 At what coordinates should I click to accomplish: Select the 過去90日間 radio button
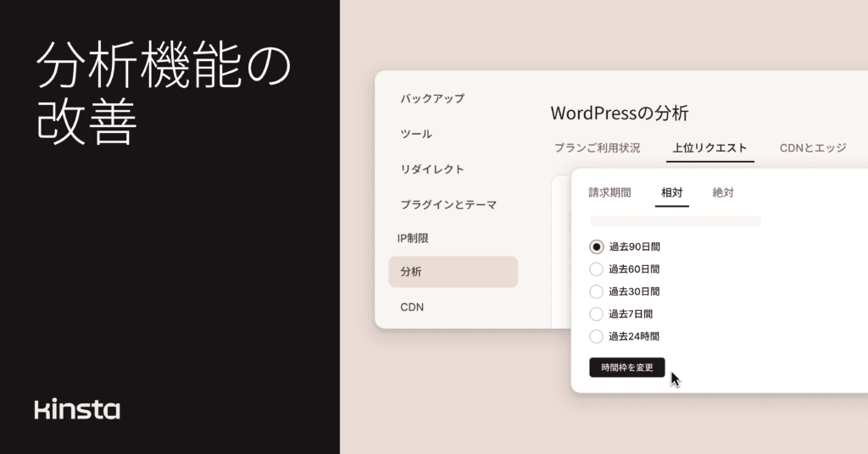(x=597, y=247)
